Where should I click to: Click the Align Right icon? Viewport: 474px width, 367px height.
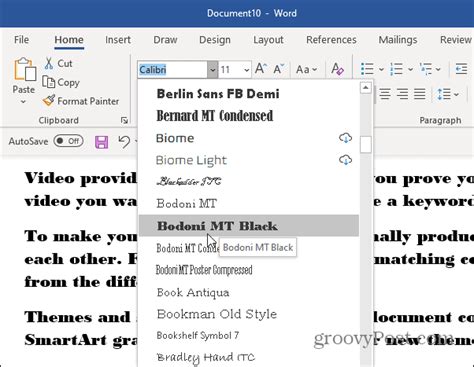coord(402,94)
